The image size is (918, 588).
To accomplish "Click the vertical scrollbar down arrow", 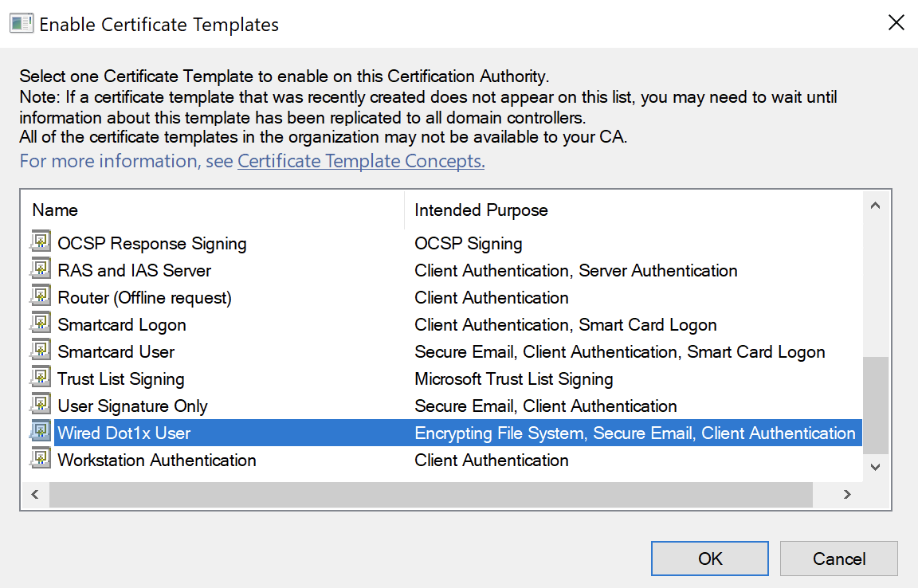I will 875,468.
